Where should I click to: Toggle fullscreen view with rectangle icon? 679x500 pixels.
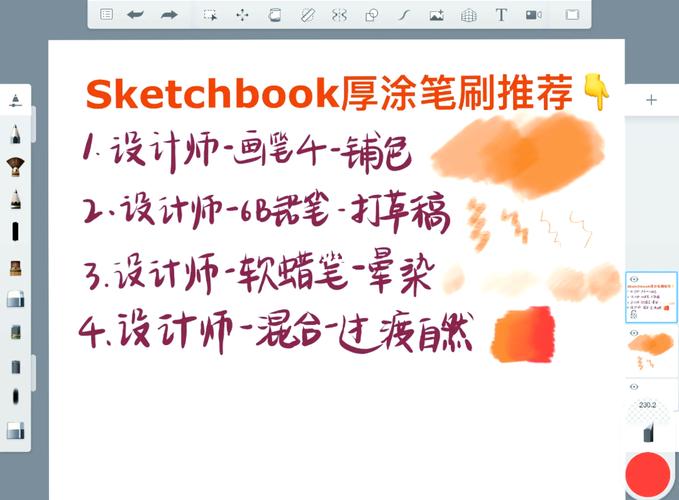(572, 15)
